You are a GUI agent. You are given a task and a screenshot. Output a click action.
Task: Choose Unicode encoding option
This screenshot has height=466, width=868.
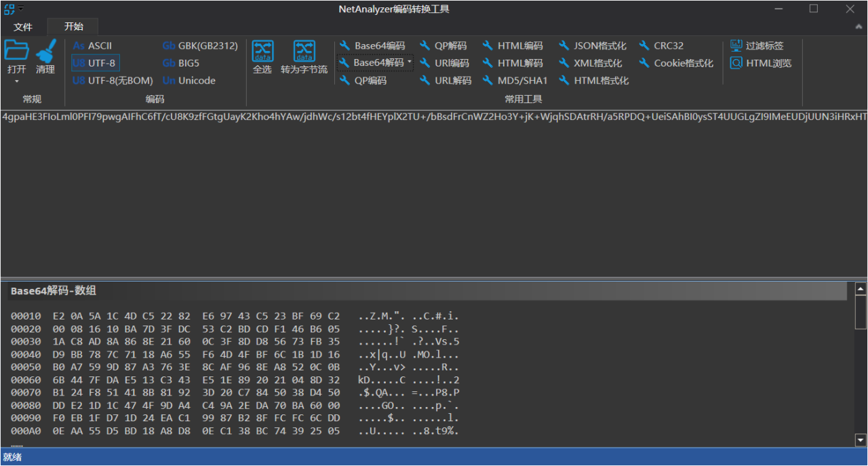pos(189,81)
